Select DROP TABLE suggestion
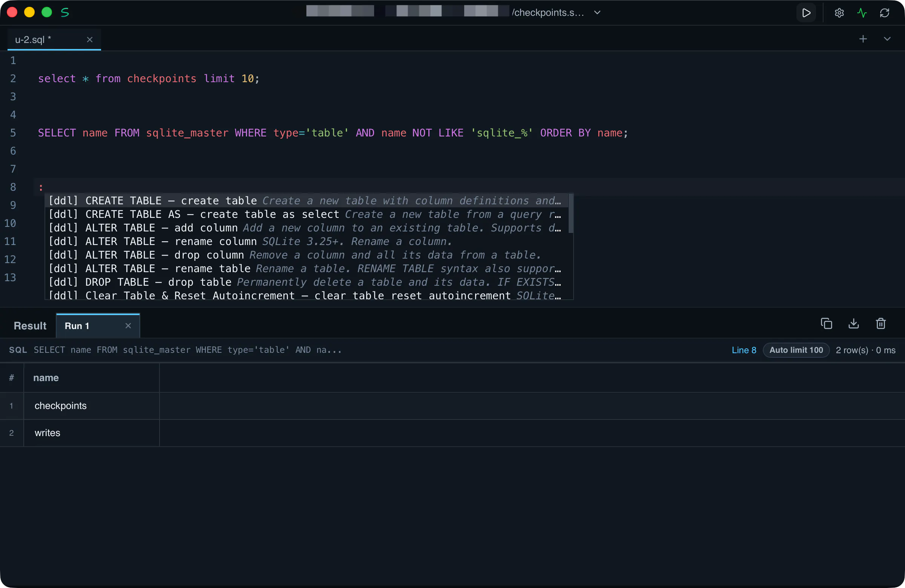Image resolution: width=905 pixels, height=588 pixels. coord(307,282)
